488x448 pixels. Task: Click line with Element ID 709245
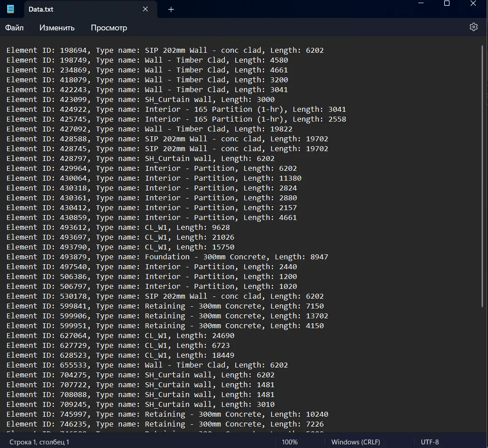coord(140,405)
